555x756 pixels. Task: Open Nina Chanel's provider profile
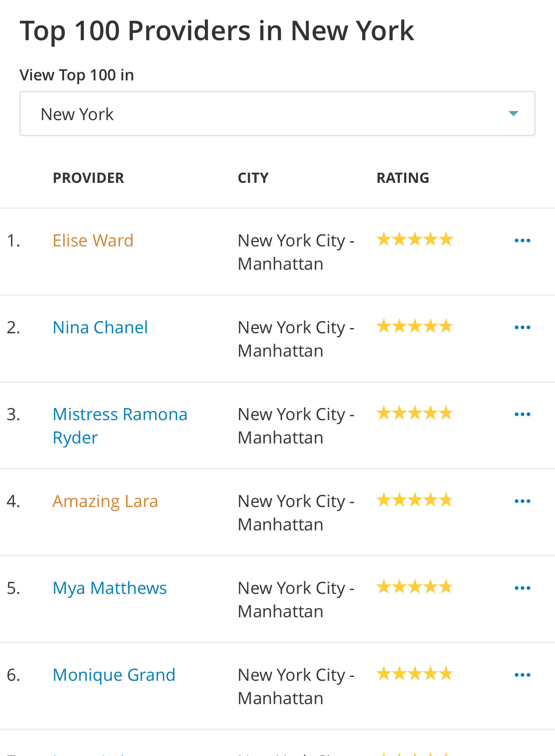click(x=100, y=327)
